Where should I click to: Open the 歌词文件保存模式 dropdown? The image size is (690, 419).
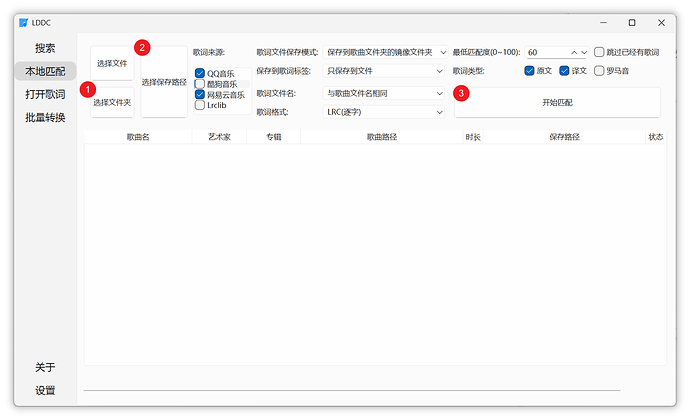(x=385, y=52)
